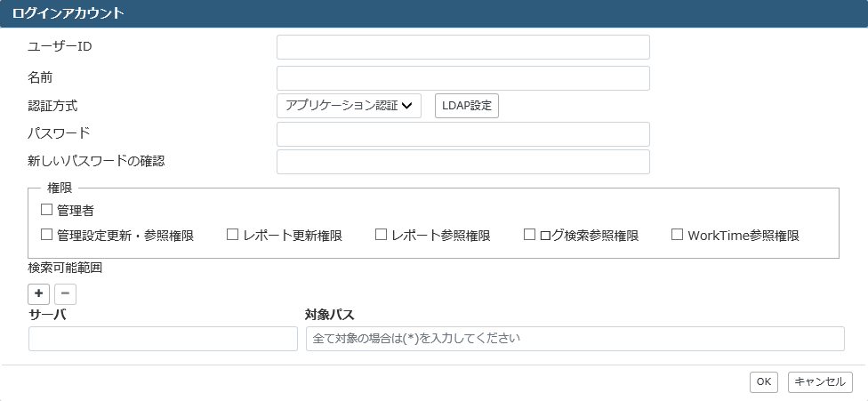The width and height of the screenshot is (868, 401).
Task: Focus the 新しいパスワードの確認 field
Action: tap(462, 162)
